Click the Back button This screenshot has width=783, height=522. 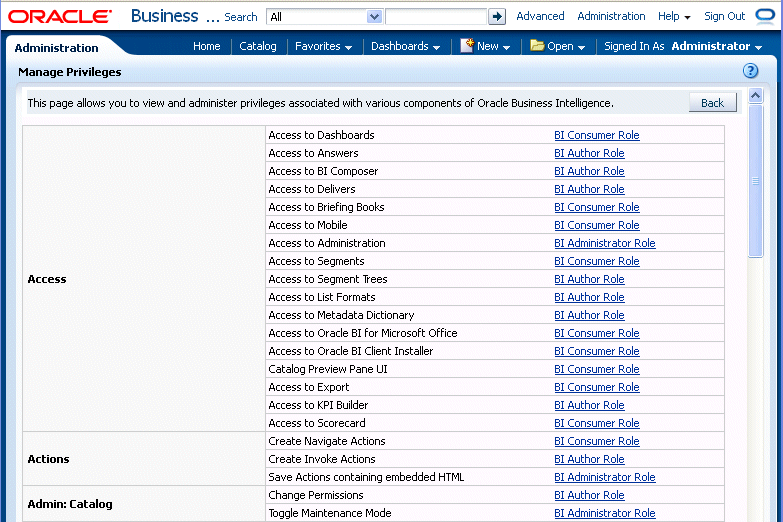click(712, 103)
